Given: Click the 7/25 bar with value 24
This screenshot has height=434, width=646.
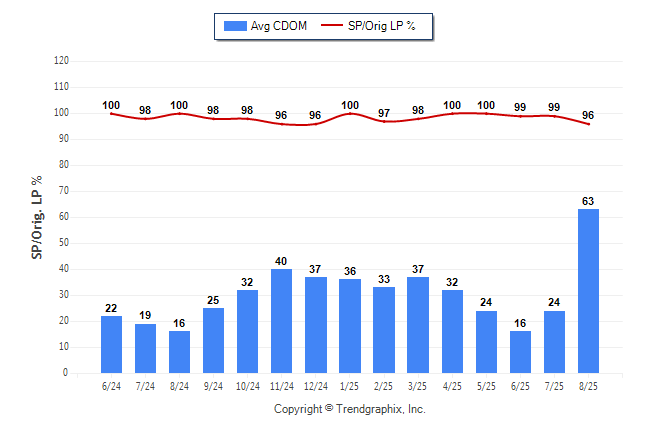Looking at the screenshot, I should coord(555,342).
